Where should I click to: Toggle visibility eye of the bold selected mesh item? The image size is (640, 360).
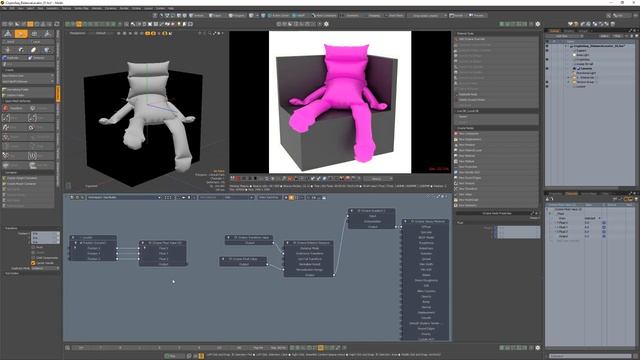[547, 69]
